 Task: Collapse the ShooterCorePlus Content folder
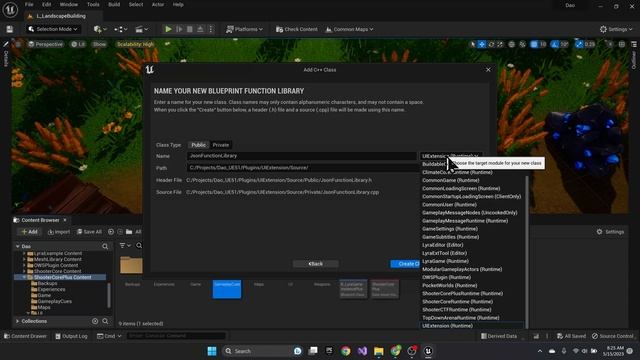coord(24,277)
